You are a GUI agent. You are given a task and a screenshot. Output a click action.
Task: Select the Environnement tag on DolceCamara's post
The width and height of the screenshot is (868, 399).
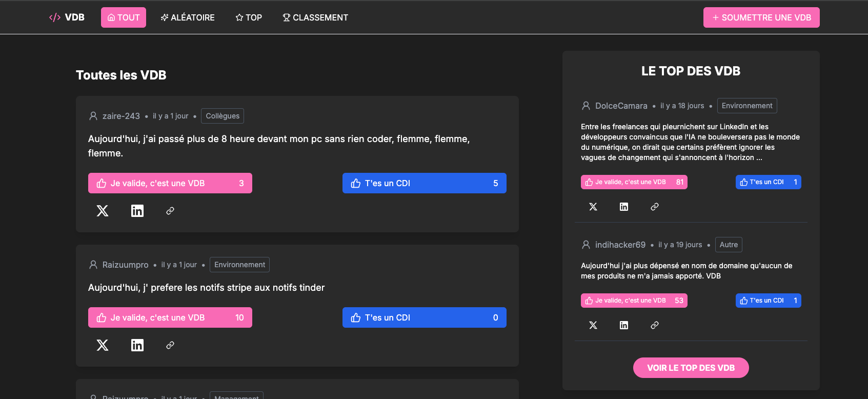pyautogui.click(x=747, y=106)
